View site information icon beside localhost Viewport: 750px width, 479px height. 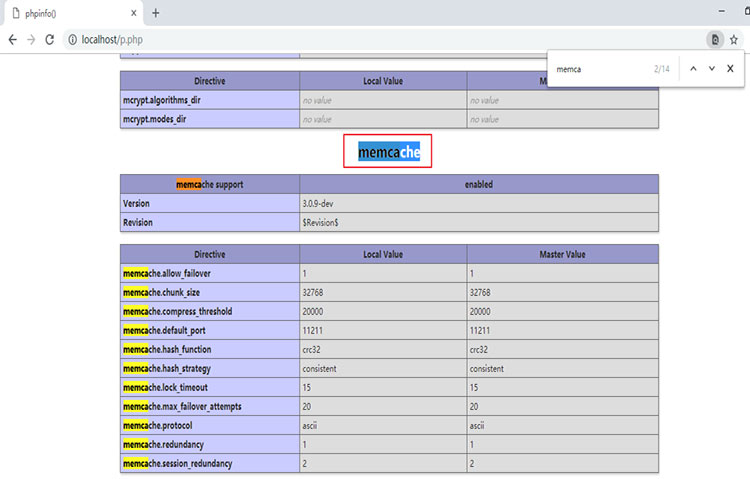(72, 39)
